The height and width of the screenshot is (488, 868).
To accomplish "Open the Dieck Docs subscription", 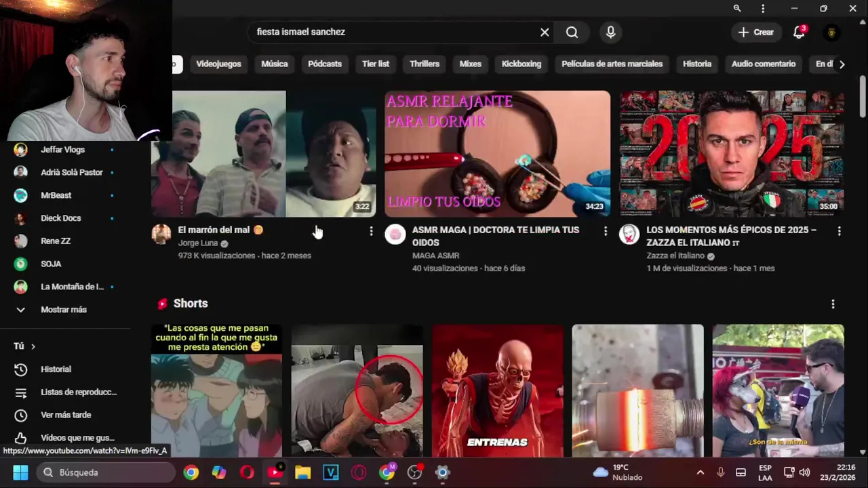I will 64,218.
